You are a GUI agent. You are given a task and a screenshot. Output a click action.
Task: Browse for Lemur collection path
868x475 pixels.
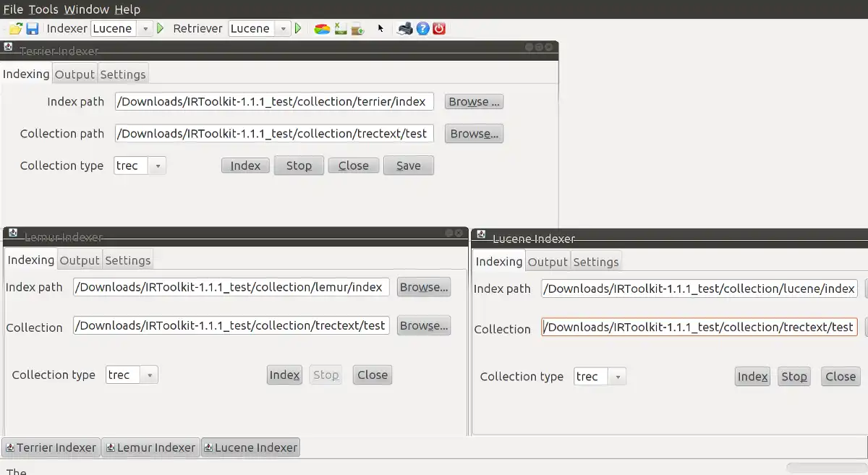(x=424, y=325)
